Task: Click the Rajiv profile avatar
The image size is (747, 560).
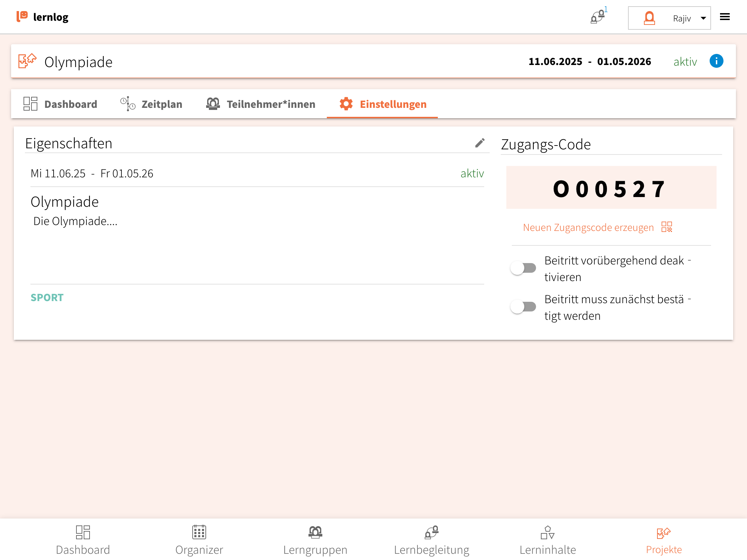Action: click(x=649, y=18)
